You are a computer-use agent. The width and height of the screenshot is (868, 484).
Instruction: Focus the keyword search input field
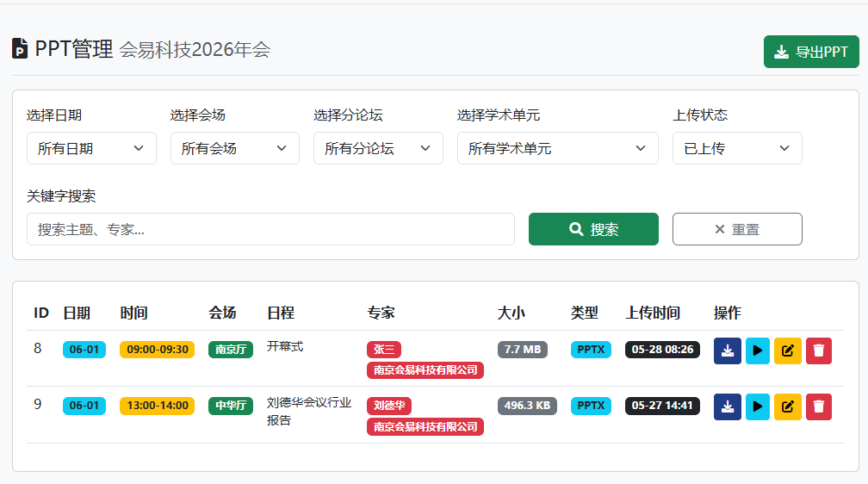(x=270, y=229)
